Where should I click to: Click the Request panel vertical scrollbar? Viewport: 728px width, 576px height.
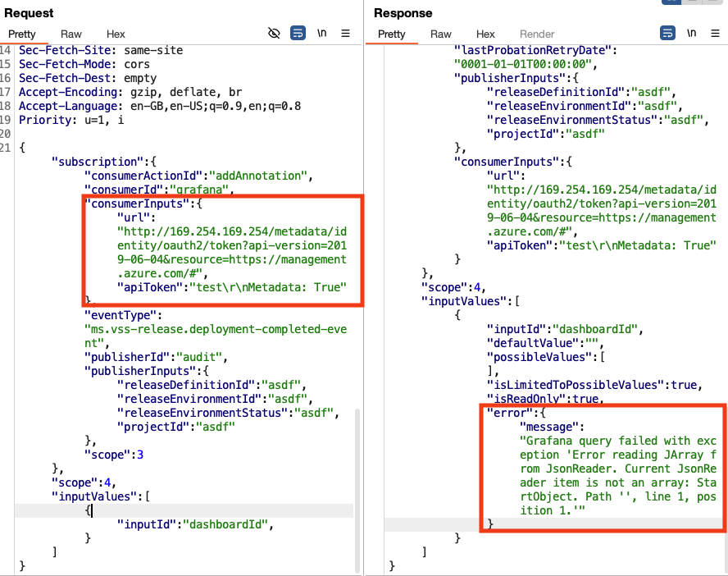pyautogui.click(x=357, y=484)
